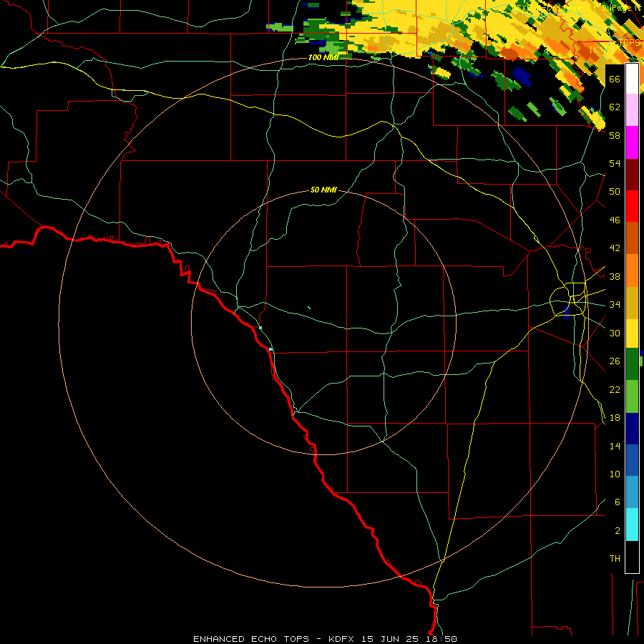
Task: Pick the cyan legend color swatch
Action: pyautogui.click(x=632, y=525)
